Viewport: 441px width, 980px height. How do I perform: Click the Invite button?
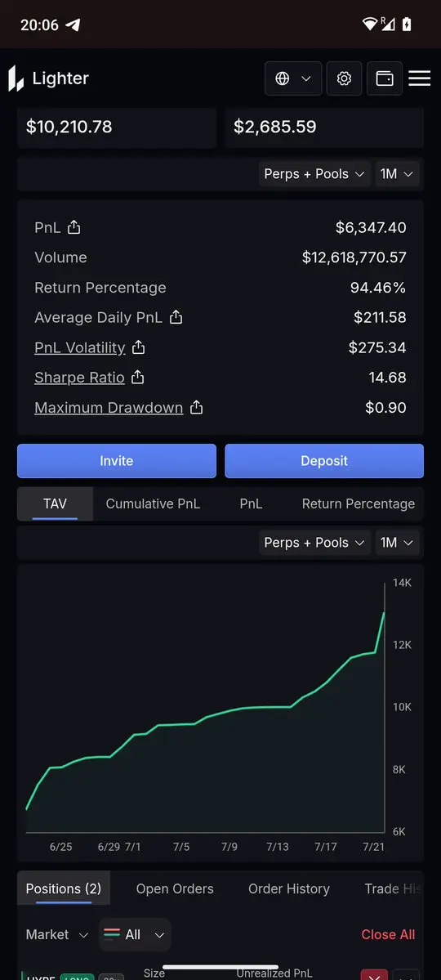click(x=117, y=461)
